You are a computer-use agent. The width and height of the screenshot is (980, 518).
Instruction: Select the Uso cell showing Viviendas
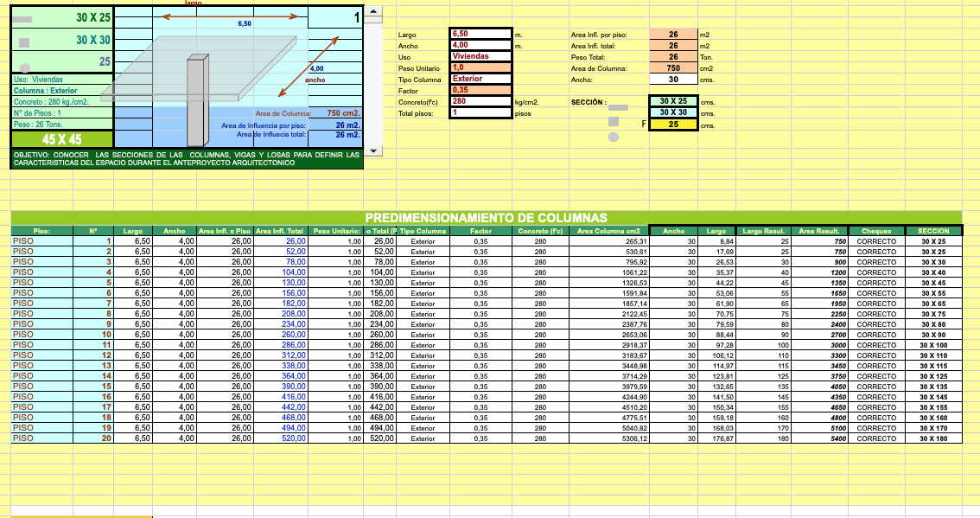(x=480, y=56)
